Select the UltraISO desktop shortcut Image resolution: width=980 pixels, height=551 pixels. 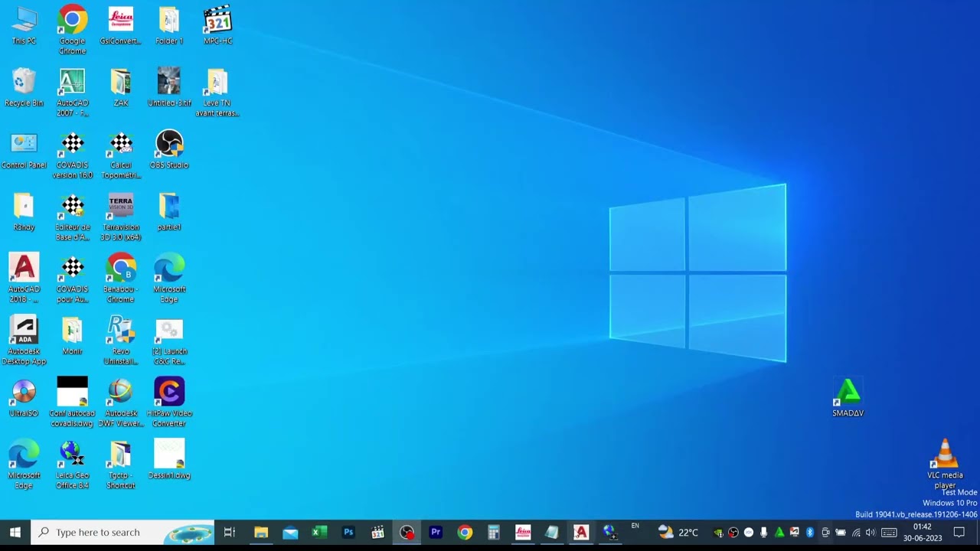coord(24,398)
